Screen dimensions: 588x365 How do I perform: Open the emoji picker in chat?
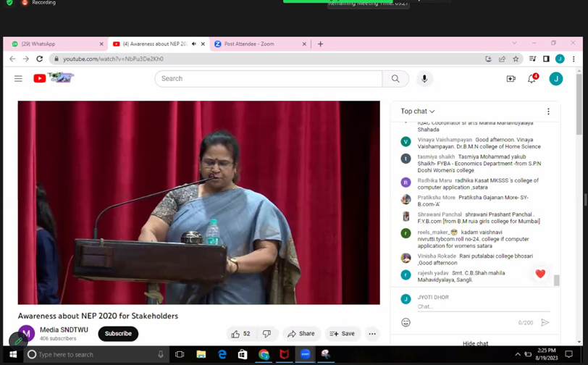pyautogui.click(x=406, y=322)
